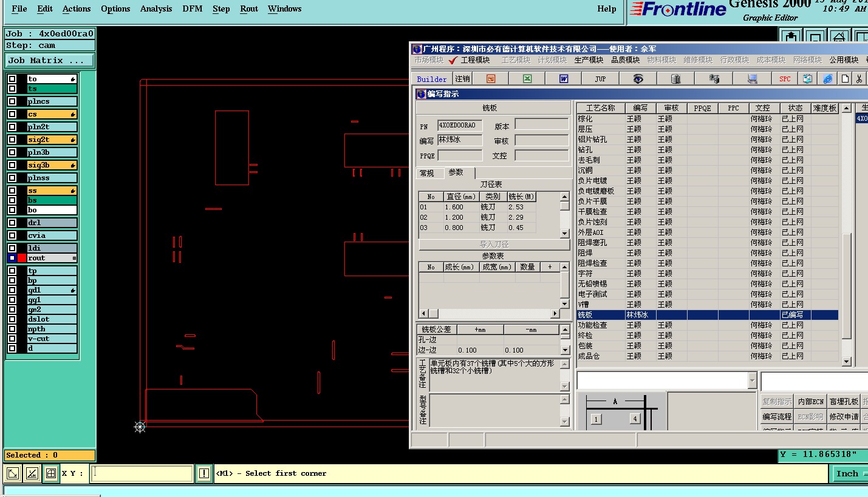The image size is (868, 497).
Task: Click the grid snap icon left of X Y
Action: point(51,473)
